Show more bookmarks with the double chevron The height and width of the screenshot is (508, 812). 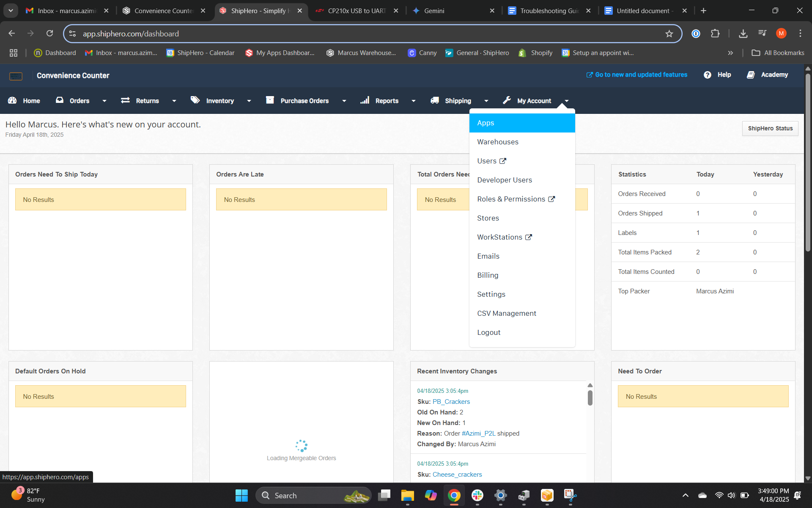(x=730, y=53)
